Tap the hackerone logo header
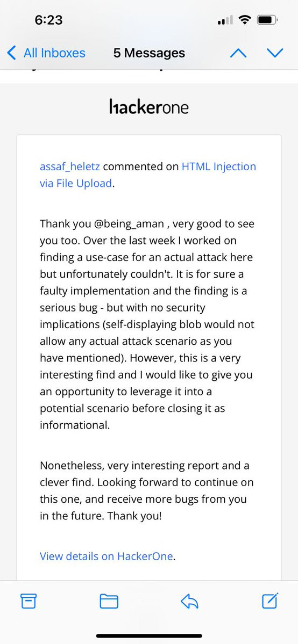This screenshot has height=644, width=298. [x=149, y=107]
